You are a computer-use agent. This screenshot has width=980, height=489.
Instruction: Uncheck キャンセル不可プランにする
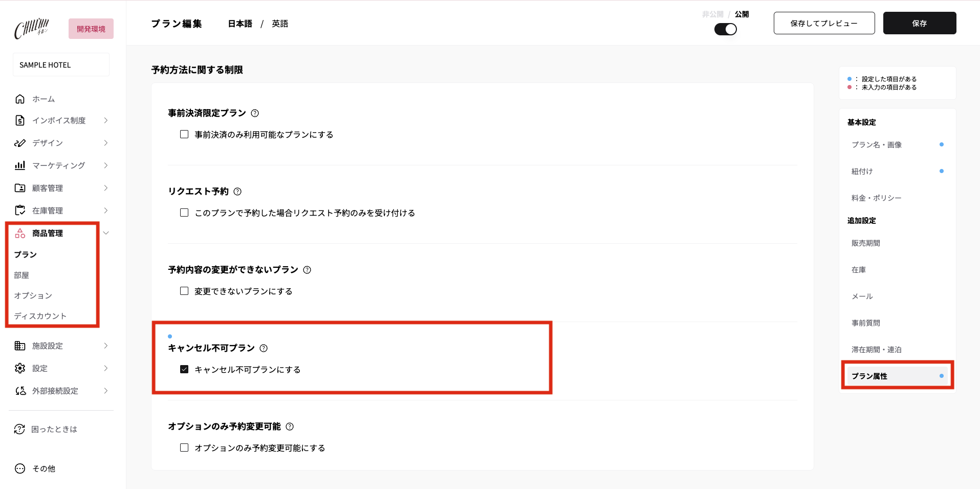pos(184,369)
